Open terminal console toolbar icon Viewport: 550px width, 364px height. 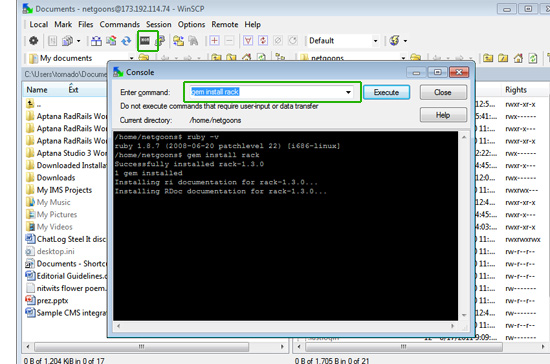pyautogui.click(x=145, y=41)
